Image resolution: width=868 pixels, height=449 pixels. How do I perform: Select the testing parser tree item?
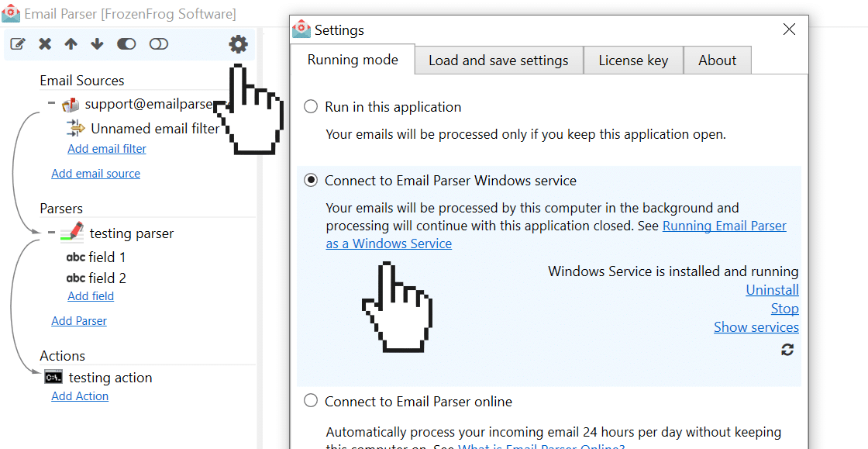click(132, 233)
